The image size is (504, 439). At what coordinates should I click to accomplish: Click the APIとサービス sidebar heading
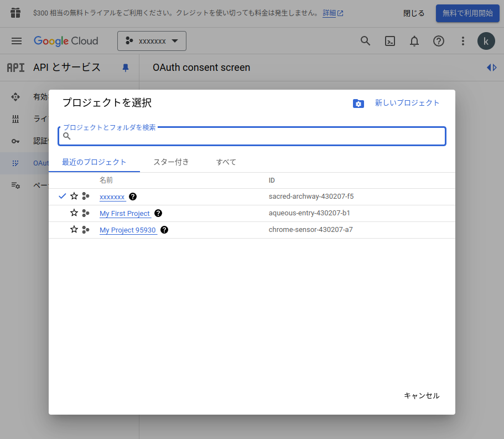pos(67,67)
